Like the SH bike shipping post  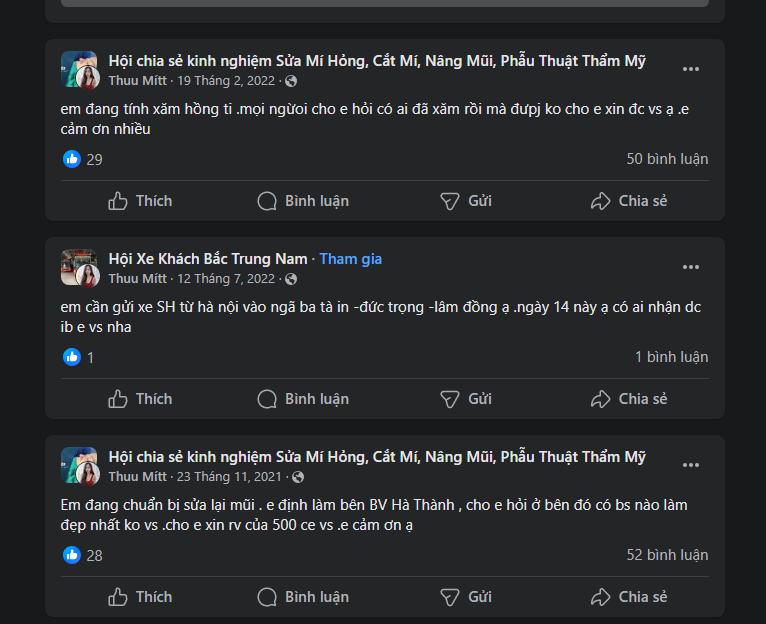[x=140, y=399]
